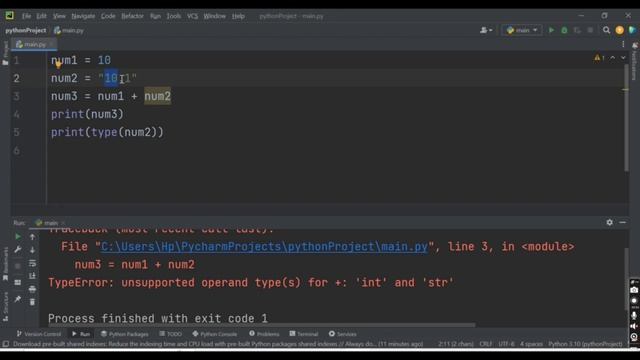The height and width of the screenshot is (360, 640).
Task: Click the grey Stop button in top toolbar
Action: pyautogui.click(x=590, y=30)
